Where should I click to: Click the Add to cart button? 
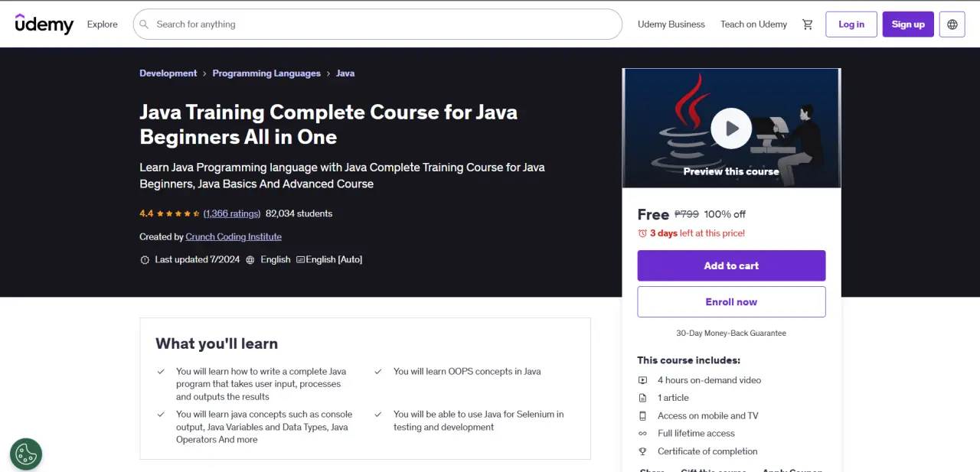tap(731, 265)
